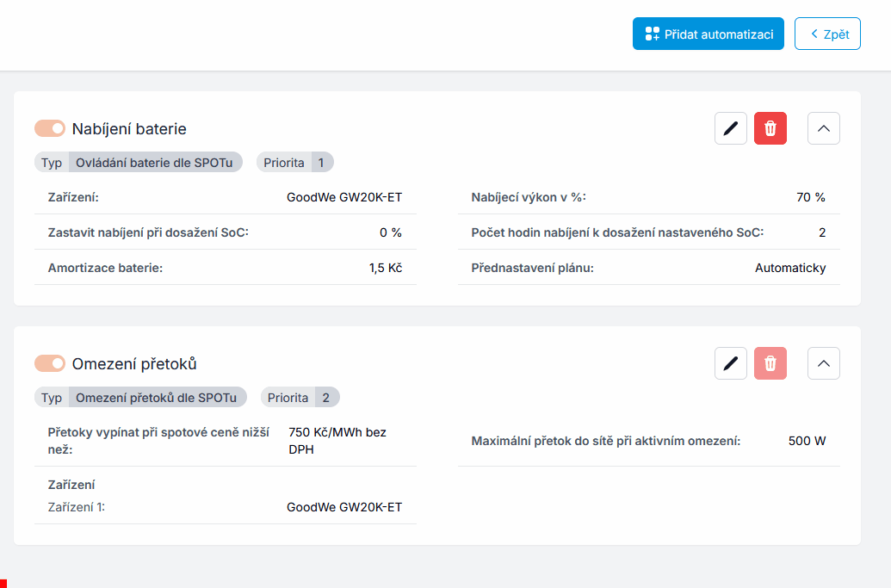Viewport: 891px width, 588px height.
Task: Click the Automaticky value of Přednastavení plánu
Action: click(x=790, y=268)
